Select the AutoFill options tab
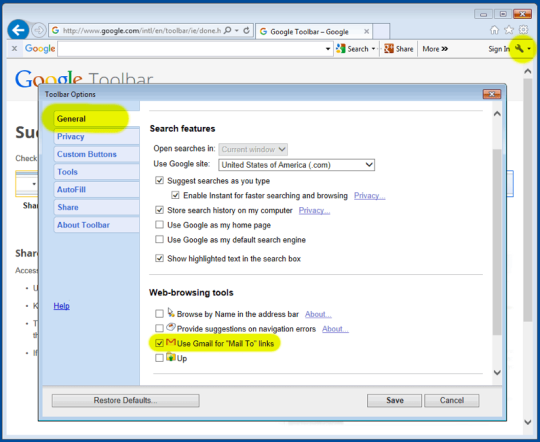The width and height of the screenshot is (540, 442). (x=96, y=189)
